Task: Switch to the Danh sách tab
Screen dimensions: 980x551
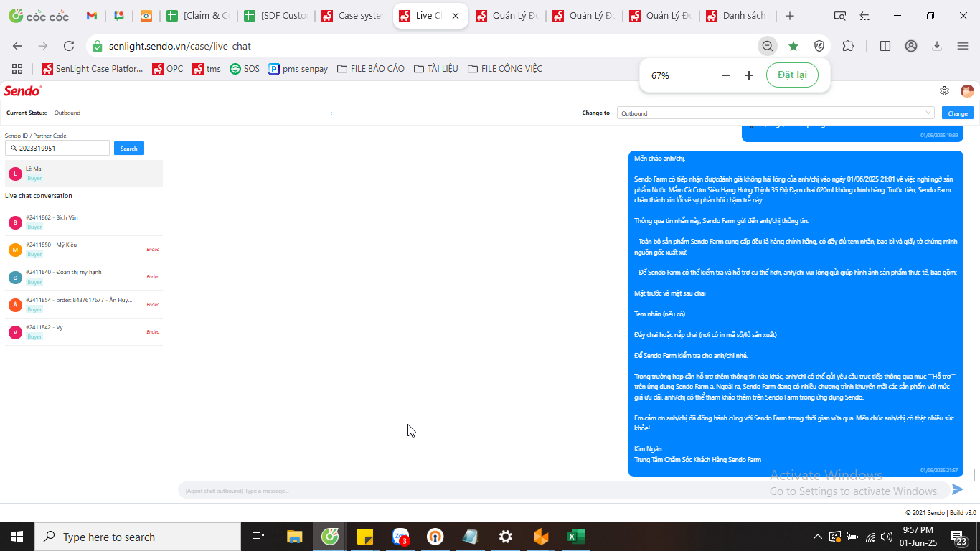Action: point(736,16)
